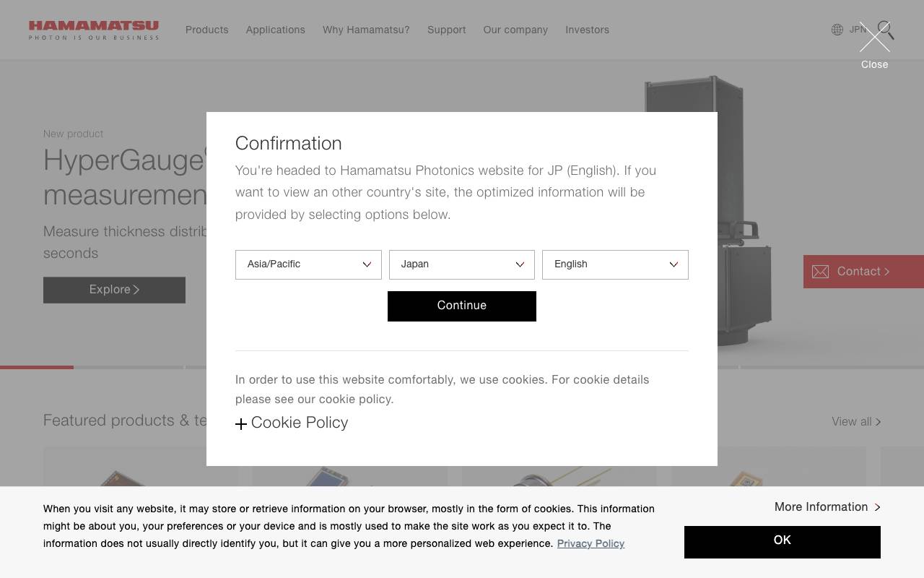The height and width of the screenshot is (578, 924).
Task: Open the Applications menu
Action: point(276,30)
